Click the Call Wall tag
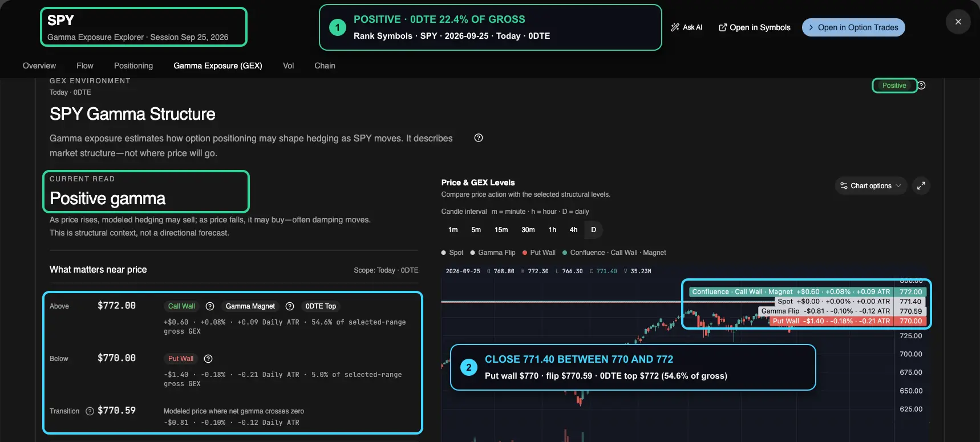Viewport: 980px width, 442px height. coord(181,306)
